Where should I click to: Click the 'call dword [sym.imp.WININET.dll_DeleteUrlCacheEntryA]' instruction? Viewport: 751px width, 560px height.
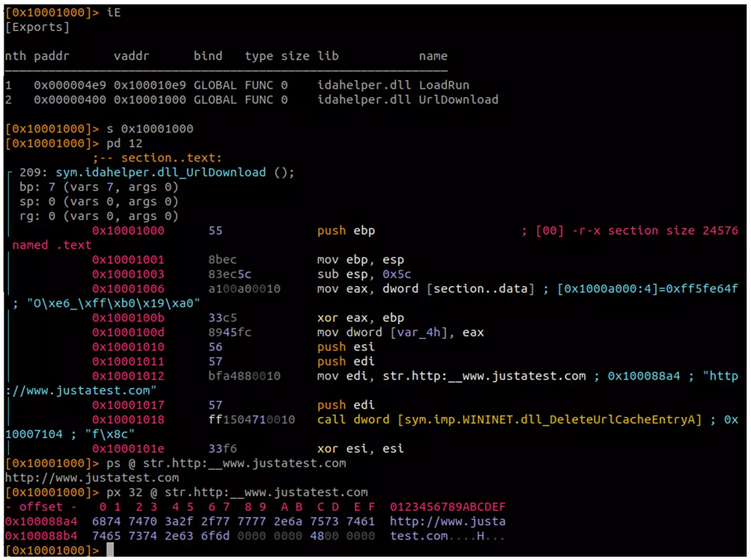coord(509,420)
